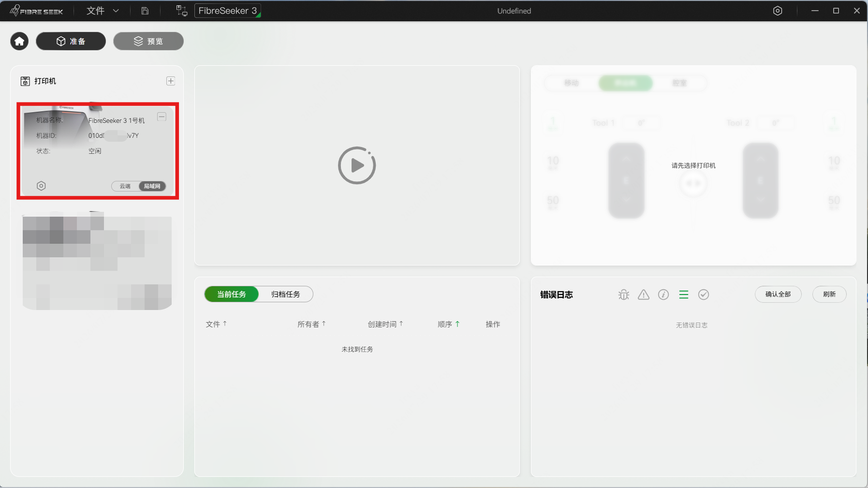This screenshot has height=488, width=868.
Task: Switch printer connection to 局域网
Action: coord(152,186)
